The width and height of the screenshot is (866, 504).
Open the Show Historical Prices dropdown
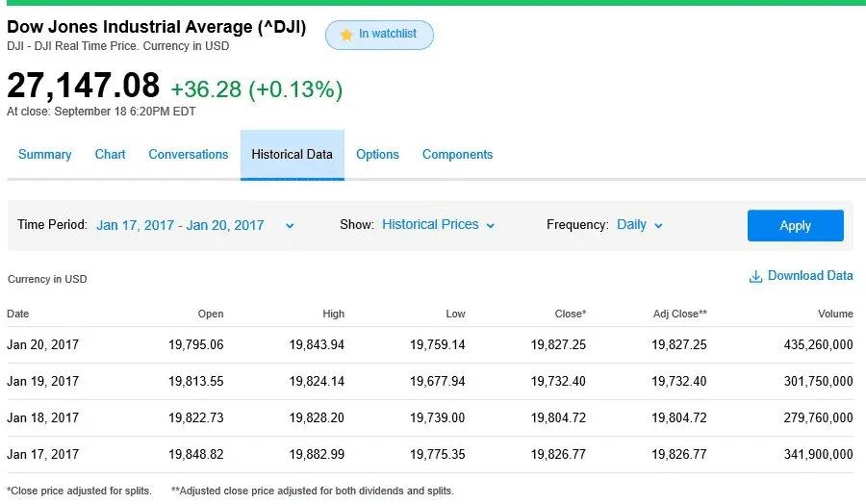pyautogui.click(x=438, y=225)
